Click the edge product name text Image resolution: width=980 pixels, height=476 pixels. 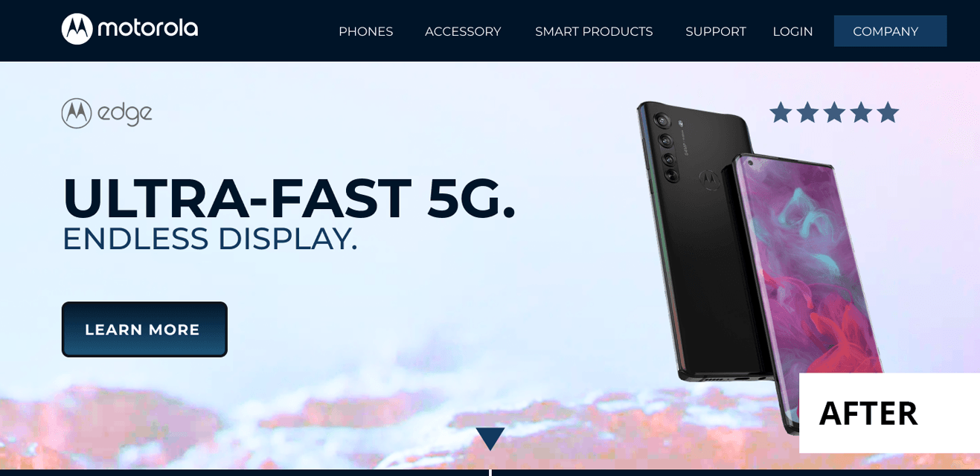125,114
